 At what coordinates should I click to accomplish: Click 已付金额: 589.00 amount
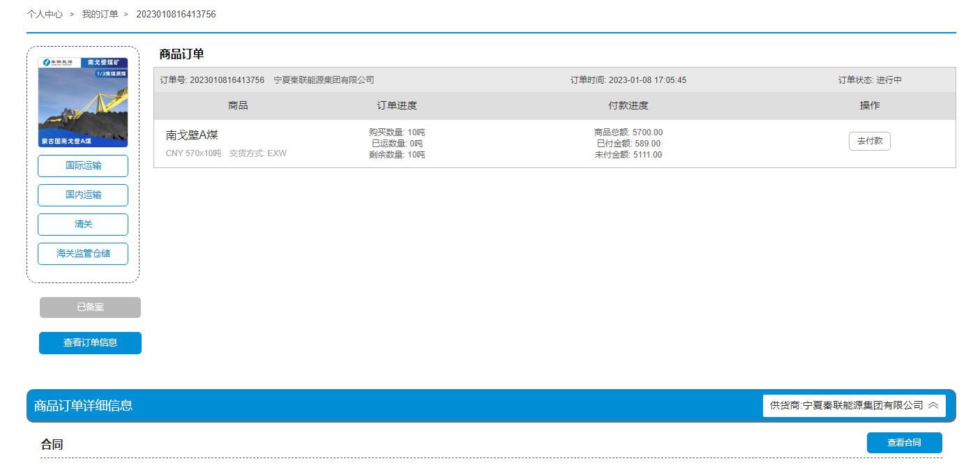628,144
